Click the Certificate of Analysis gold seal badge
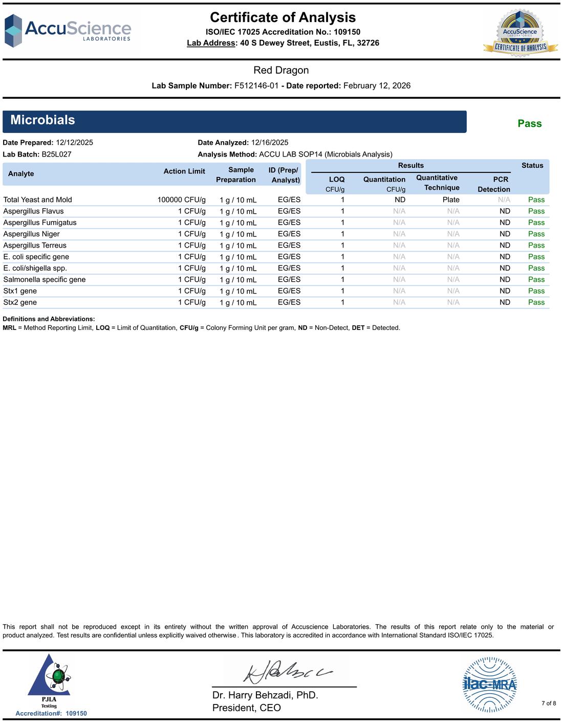 [520, 32]
